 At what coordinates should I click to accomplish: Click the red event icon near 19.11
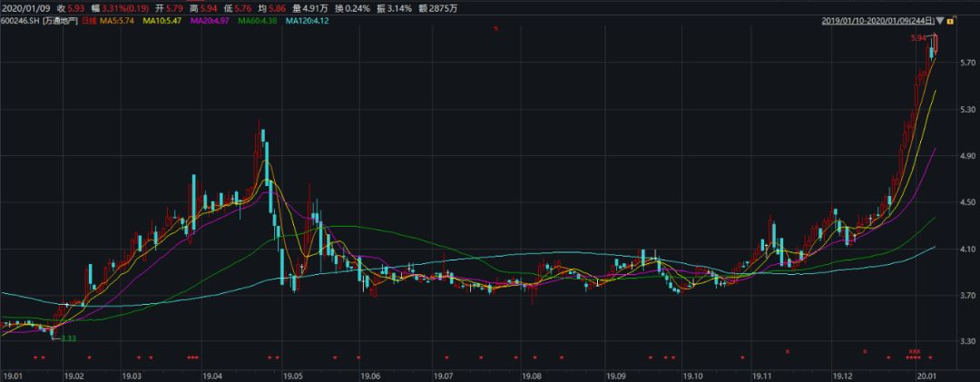(x=788, y=350)
